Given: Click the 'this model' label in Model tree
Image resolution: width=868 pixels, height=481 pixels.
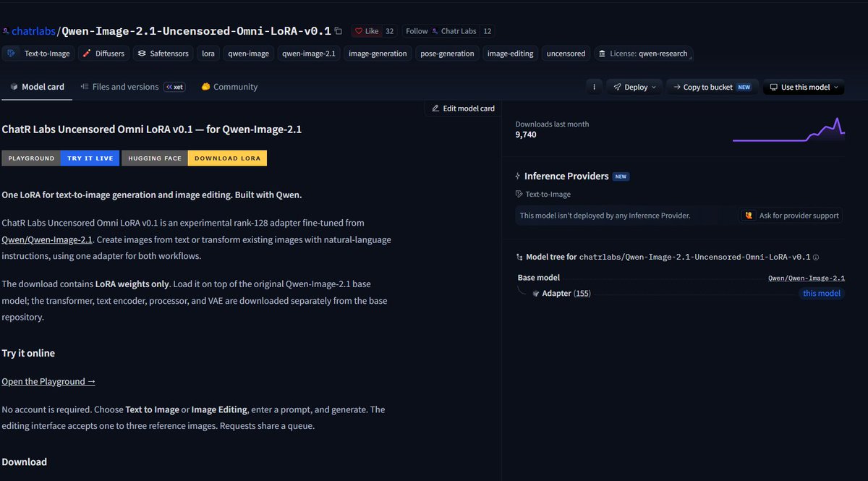Looking at the screenshot, I should tap(822, 294).
